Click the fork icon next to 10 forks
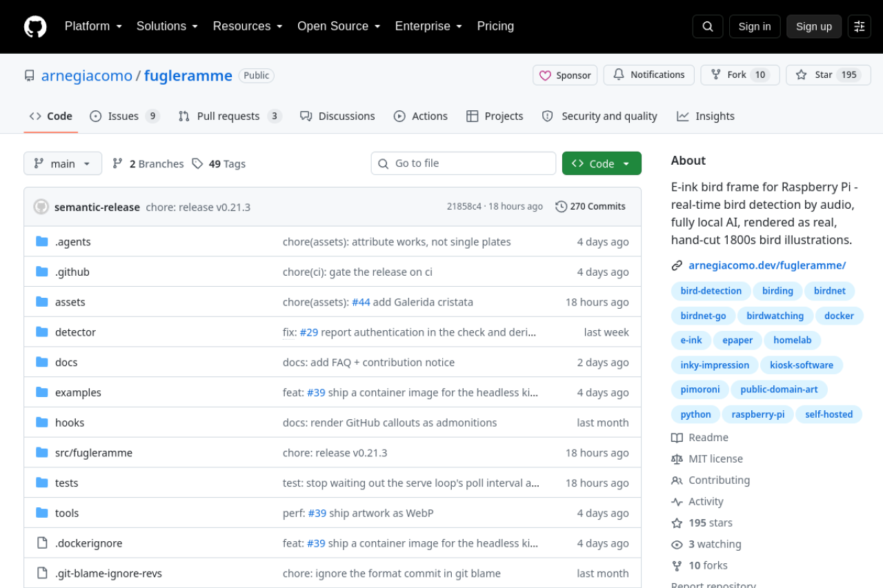 point(677,566)
